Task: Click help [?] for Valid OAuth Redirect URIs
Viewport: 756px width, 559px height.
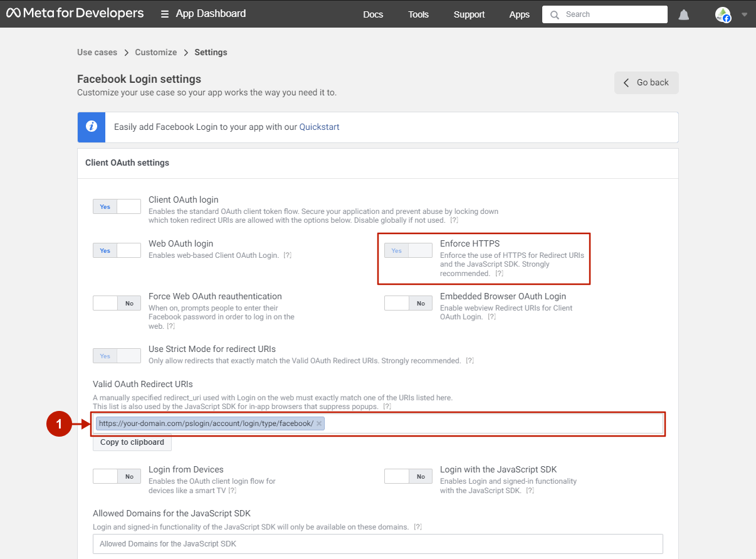Action: (x=387, y=407)
